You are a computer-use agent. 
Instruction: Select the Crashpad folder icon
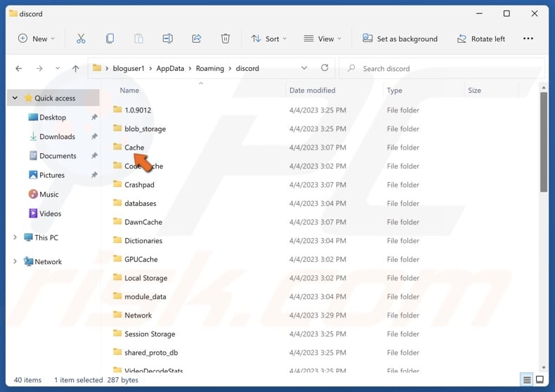click(117, 184)
